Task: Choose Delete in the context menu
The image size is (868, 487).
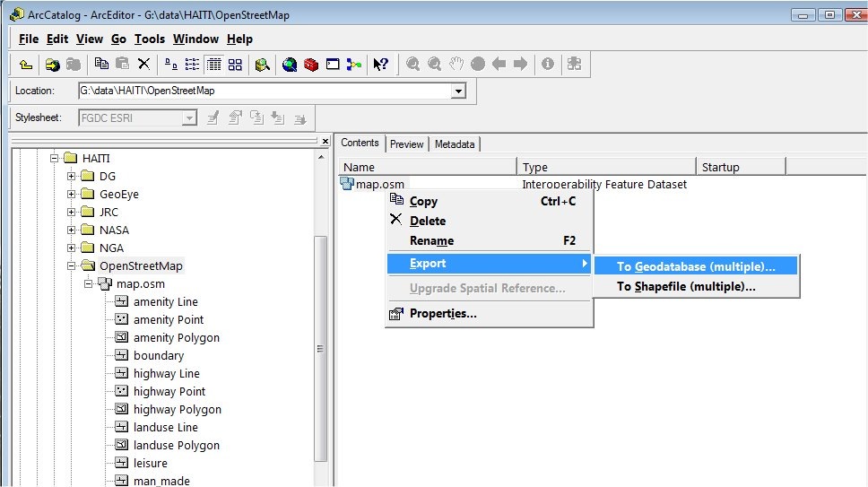Action: [x=490, y=221]
